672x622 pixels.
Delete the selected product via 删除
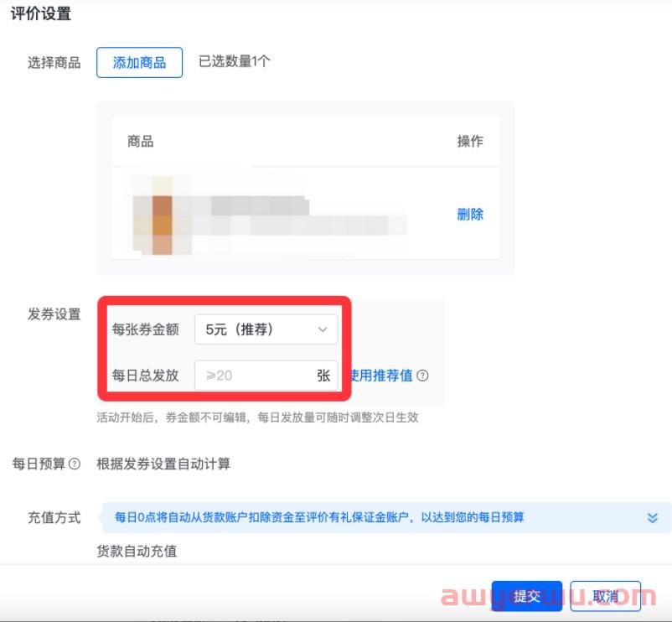click(469, 214)
